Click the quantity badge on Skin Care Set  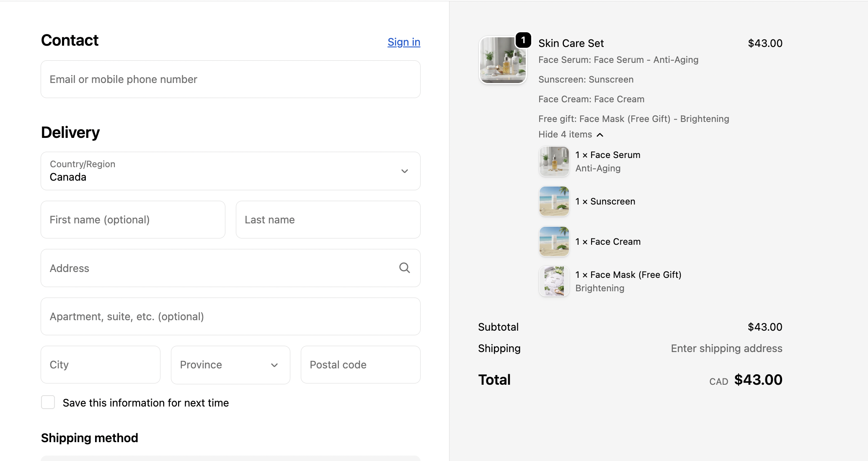[523, 40]
